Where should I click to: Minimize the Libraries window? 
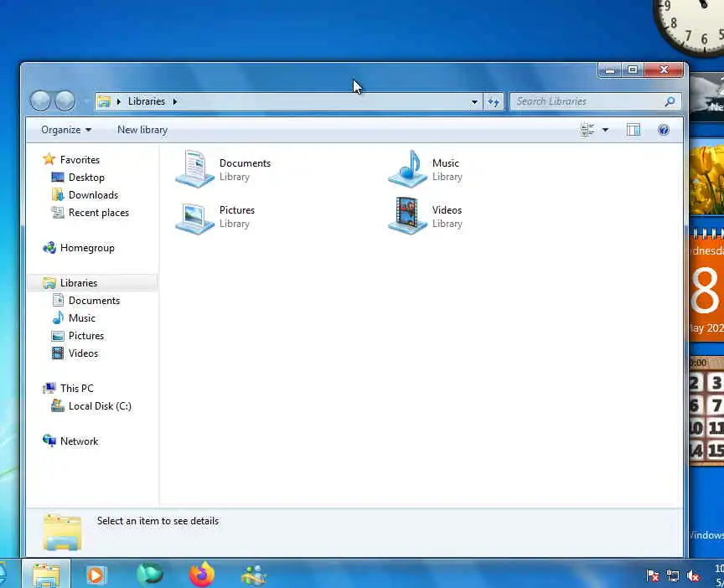[610, 70]
